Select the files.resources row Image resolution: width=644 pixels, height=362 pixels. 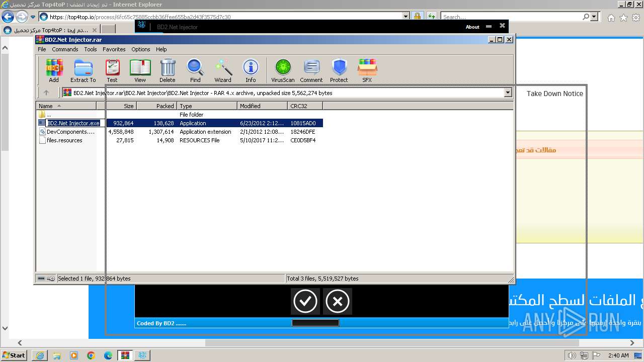click(x=180, y=140)
